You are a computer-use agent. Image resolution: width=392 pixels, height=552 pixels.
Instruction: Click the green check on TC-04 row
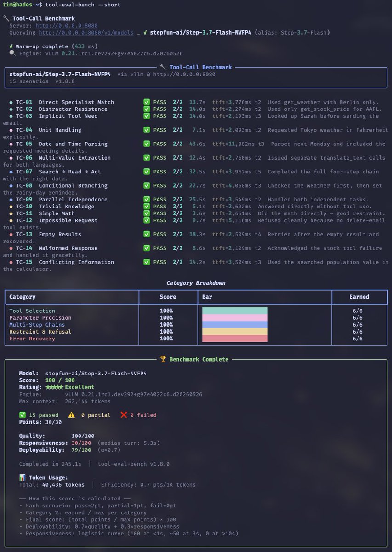click(147, 130)
